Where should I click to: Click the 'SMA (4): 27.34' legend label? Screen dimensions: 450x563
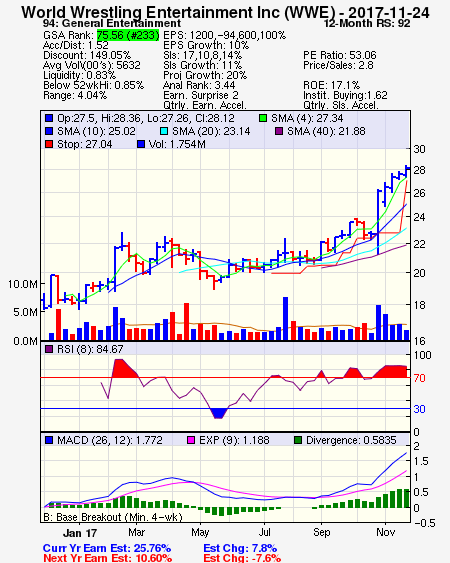tap(307, 118)
